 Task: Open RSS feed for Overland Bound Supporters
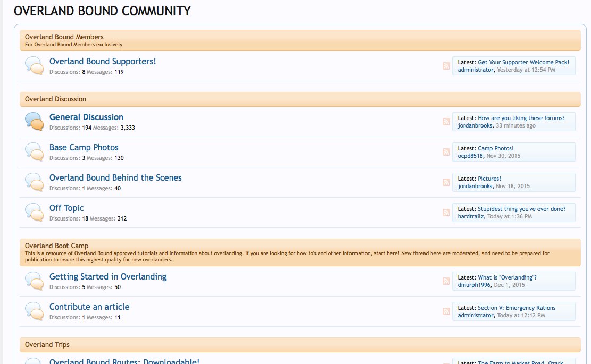point(446,66)
